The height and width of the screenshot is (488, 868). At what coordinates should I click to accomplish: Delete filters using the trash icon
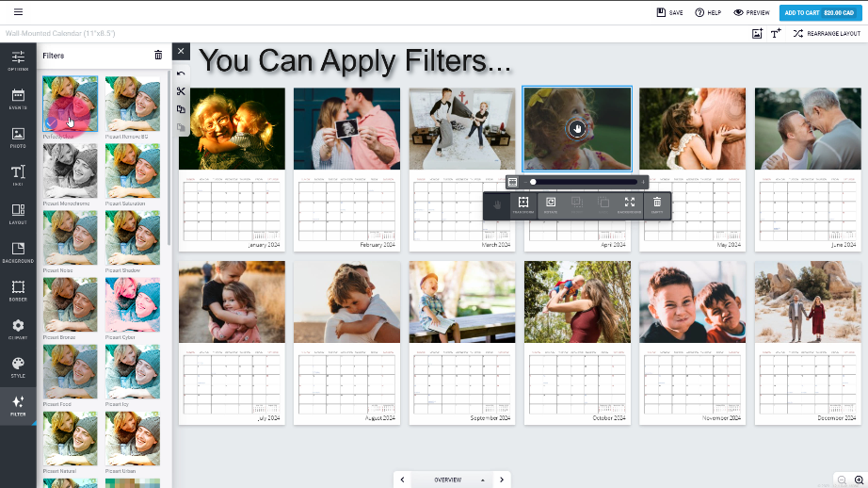[158, 56]
